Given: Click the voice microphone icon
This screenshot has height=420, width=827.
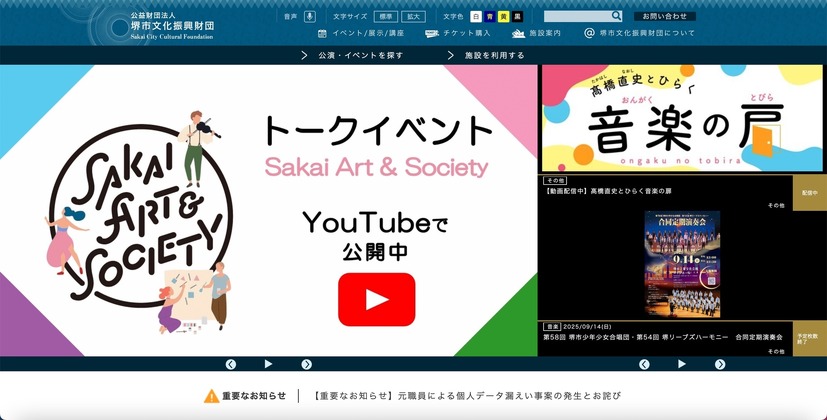Looking at the screenshot, I should pos(310,16).
